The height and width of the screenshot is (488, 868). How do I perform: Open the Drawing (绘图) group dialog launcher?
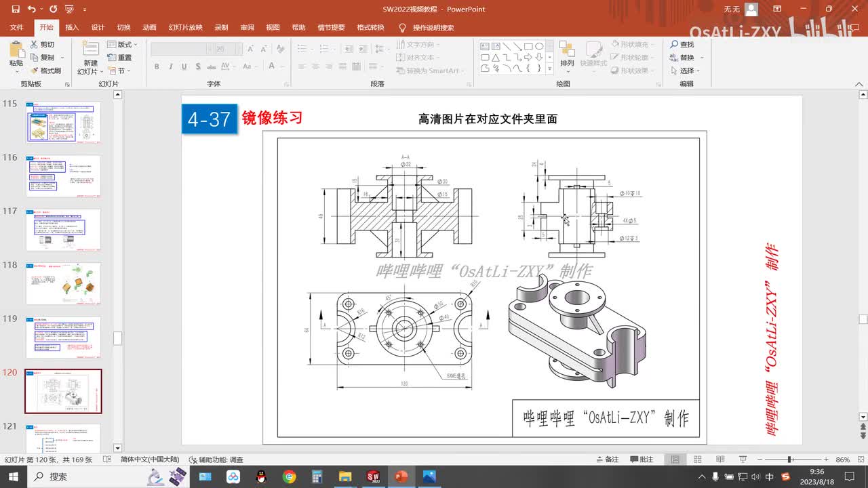click(658, 84)
